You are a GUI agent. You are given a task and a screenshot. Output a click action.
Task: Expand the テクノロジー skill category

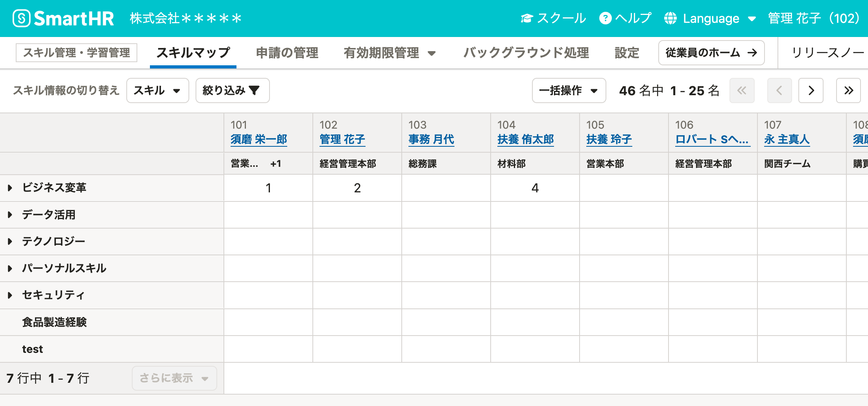point(10,242)
